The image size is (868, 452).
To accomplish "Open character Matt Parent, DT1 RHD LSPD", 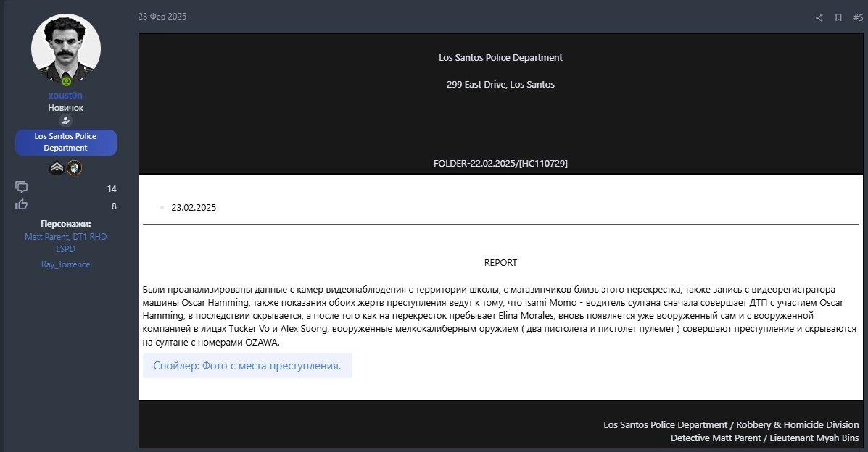I will (x=65, y=243).
